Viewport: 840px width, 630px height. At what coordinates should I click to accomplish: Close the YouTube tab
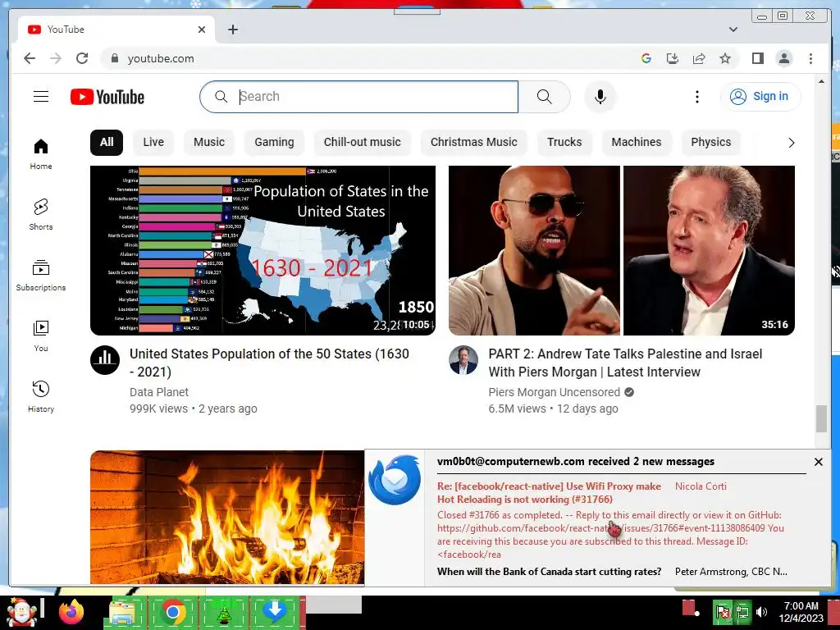tap(202, 30)
